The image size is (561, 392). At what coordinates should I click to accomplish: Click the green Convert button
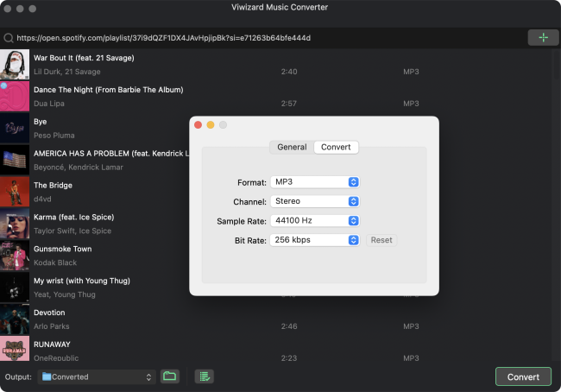(x=523, y=376)
